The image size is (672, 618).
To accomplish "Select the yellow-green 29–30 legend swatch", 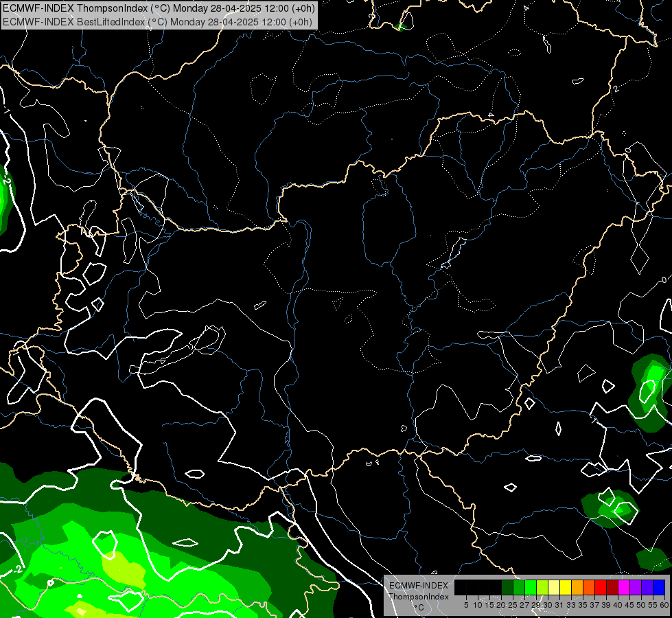I will (x=542, y=587).
